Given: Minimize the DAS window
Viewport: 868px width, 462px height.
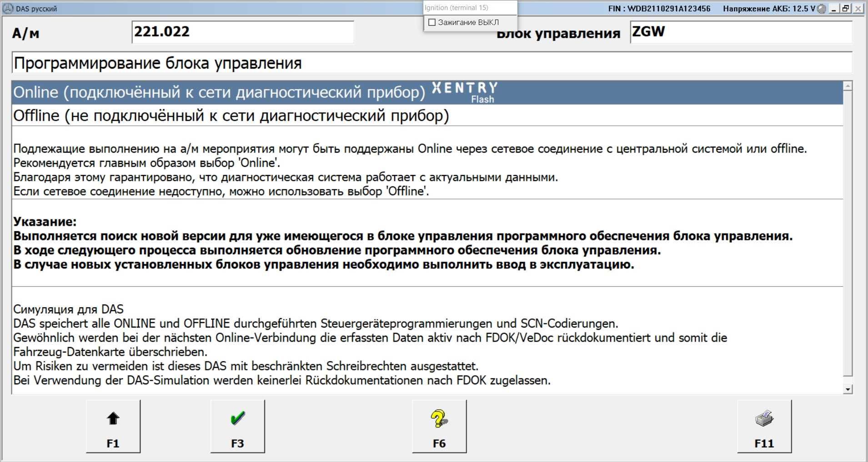Looking at the screenshot, I should [834, 9].
